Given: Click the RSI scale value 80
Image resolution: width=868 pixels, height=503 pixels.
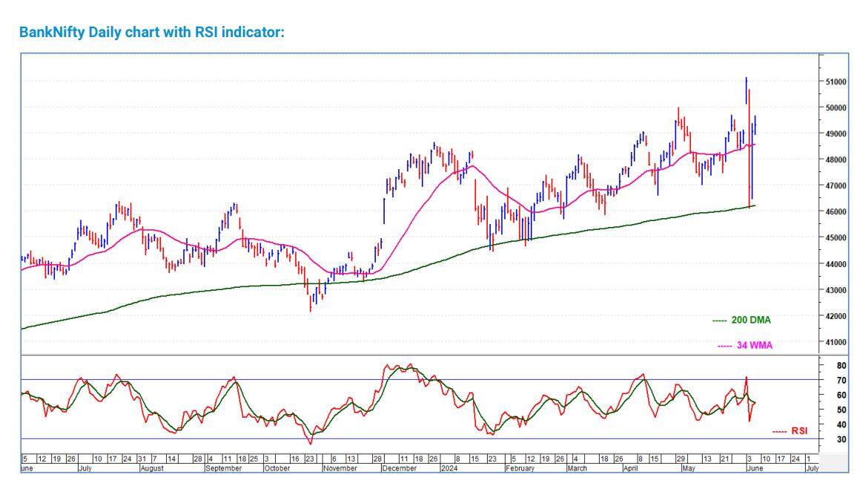Looking at the screenshot, I should [841, 366].
